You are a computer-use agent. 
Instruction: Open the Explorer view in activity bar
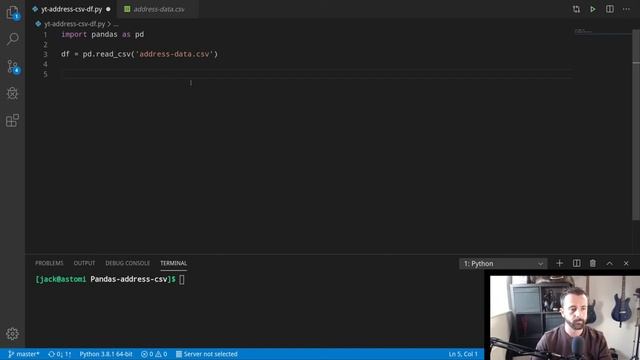pyautogui.click(x=13, y=13)
